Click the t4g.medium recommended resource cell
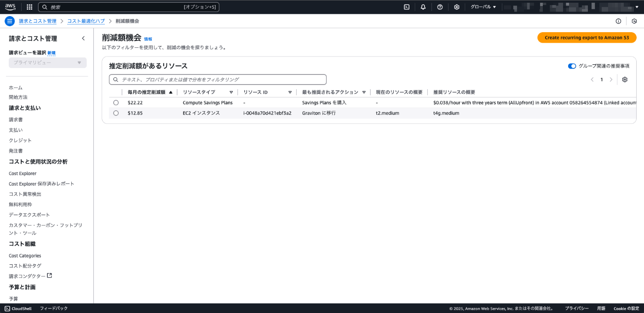This screenshot has height=313, width=644. [x=446, y=113]
